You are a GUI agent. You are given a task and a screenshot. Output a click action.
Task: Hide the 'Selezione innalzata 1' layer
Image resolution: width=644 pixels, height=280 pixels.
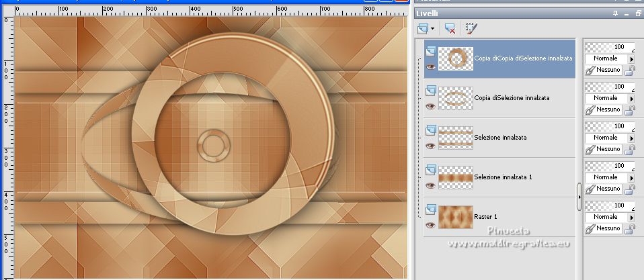tap(430, 186)
